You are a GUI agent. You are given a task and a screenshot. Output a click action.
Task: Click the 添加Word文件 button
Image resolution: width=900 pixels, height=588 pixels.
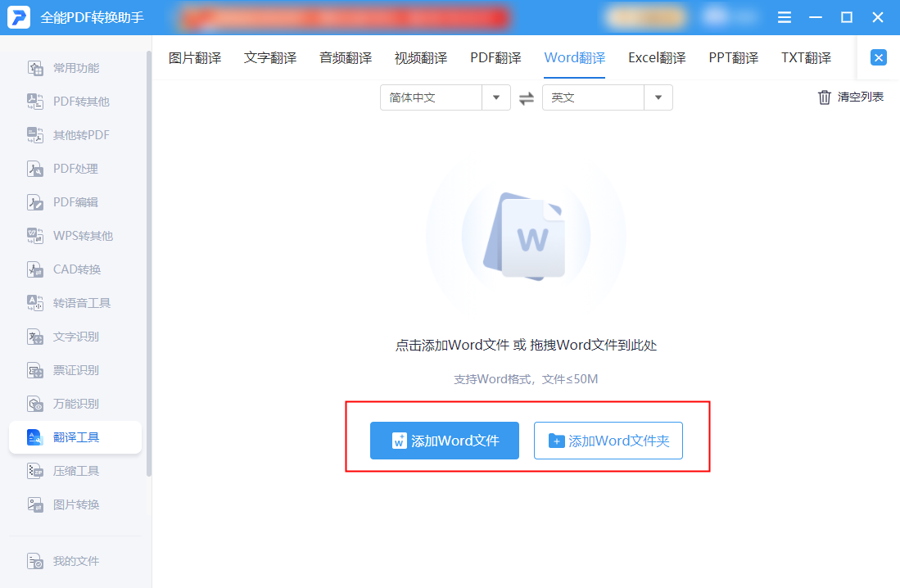(x=444, y=441)
